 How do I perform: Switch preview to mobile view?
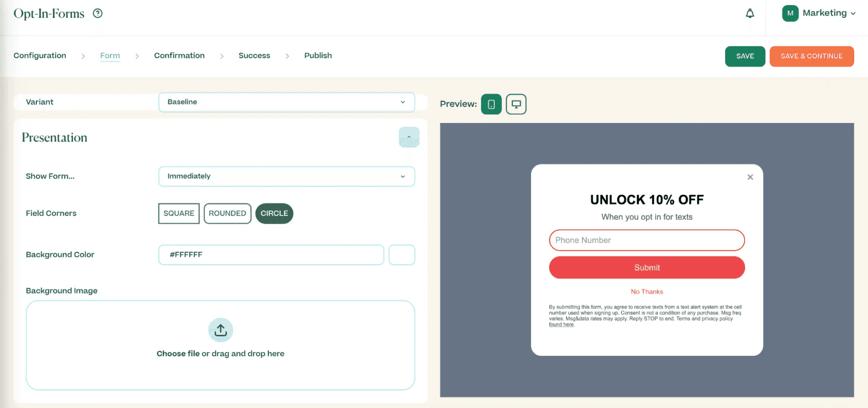point(491,104)
